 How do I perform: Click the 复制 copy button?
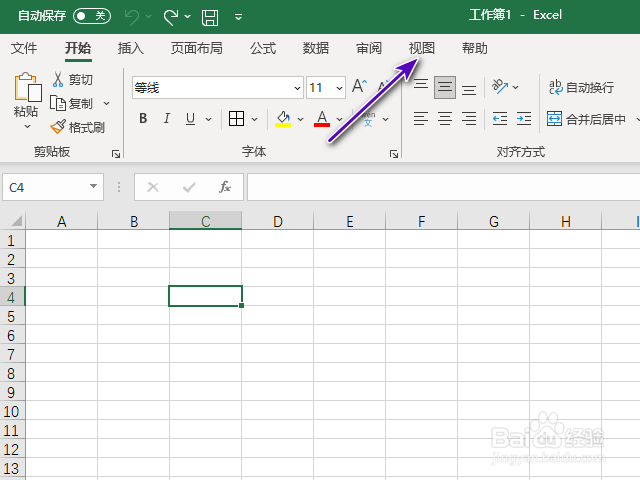click(x=72, y=103)
